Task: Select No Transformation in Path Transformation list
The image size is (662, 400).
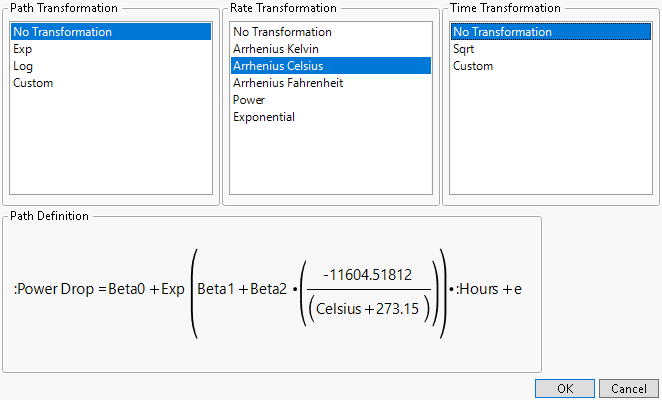Action: pos(62,32)
